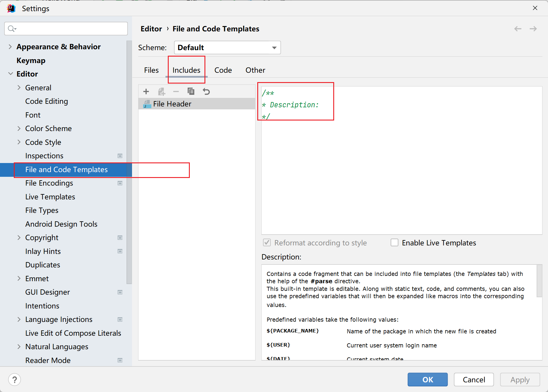
Task: Click the forward navigation arrow
Action: coord(533,29)
